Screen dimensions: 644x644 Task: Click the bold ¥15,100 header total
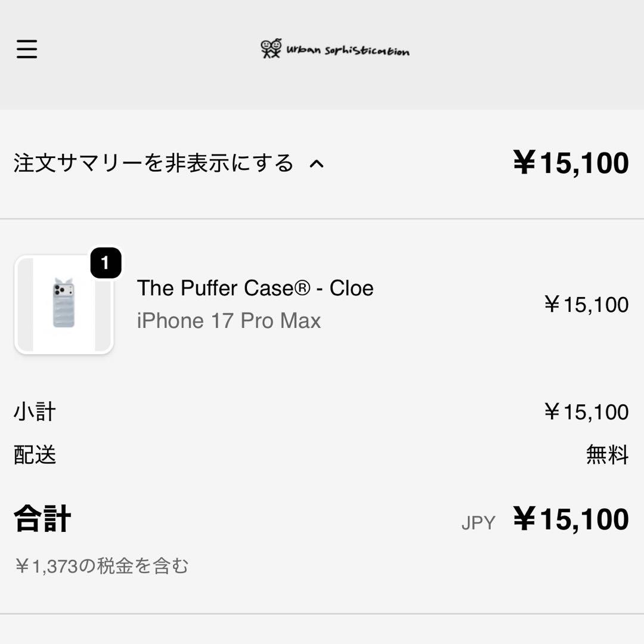coord(571,163)
